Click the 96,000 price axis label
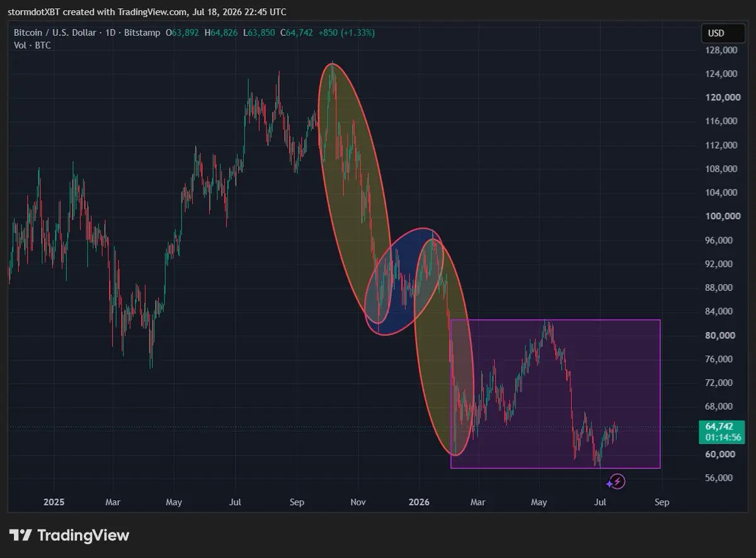Image resolution: width=756 pixels, height=558 pixels. click(719, 240)
